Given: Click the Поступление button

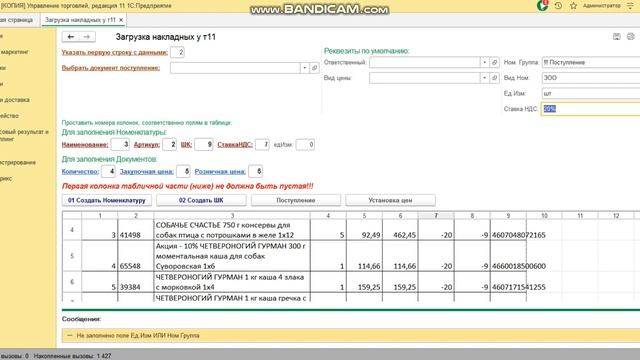Looking at the screenshot, I should 296,200.
